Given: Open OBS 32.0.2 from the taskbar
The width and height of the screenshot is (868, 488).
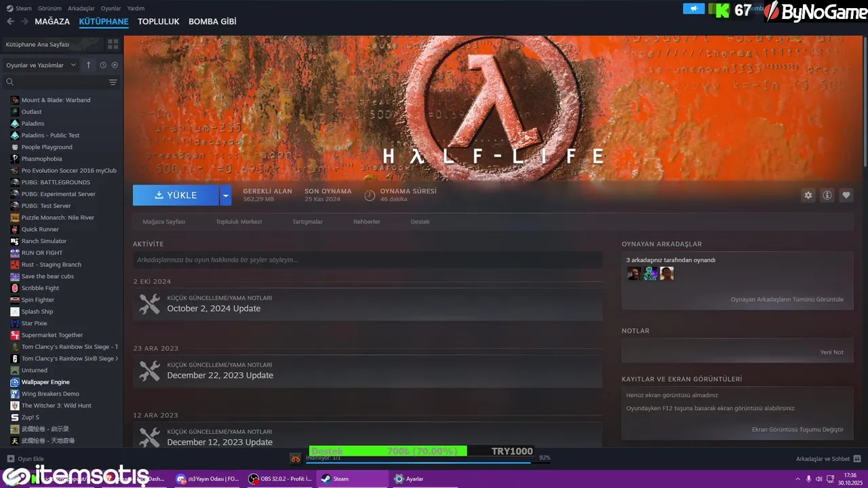Looking at the screenshot, I should [x=279, y=479].
